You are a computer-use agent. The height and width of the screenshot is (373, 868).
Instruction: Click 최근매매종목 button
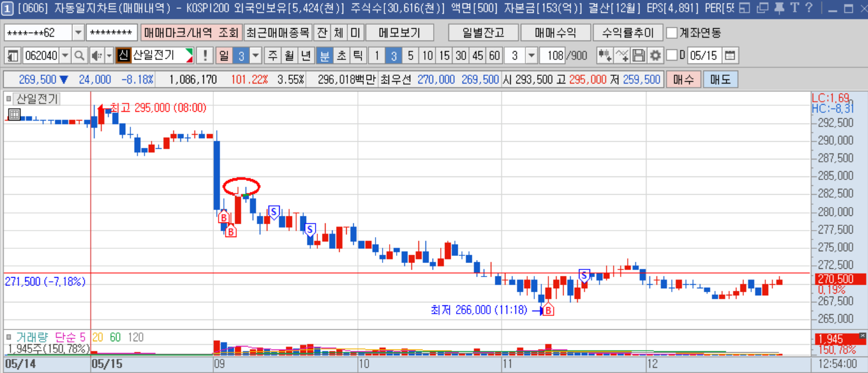point(277,33)
